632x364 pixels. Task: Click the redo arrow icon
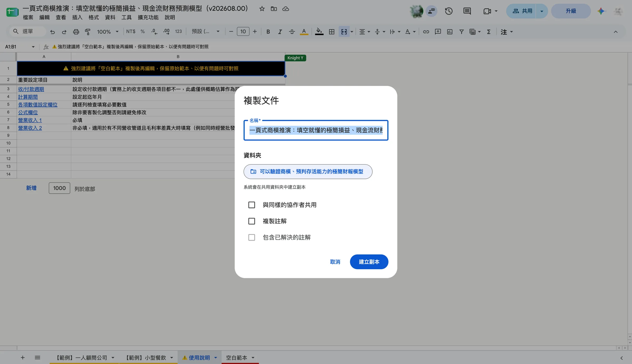[64, 32]
